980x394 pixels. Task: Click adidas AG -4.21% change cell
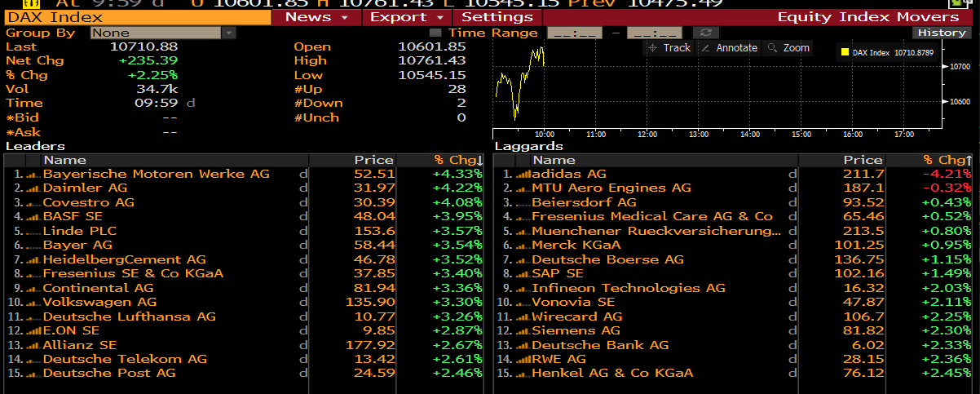coord(946,174)
